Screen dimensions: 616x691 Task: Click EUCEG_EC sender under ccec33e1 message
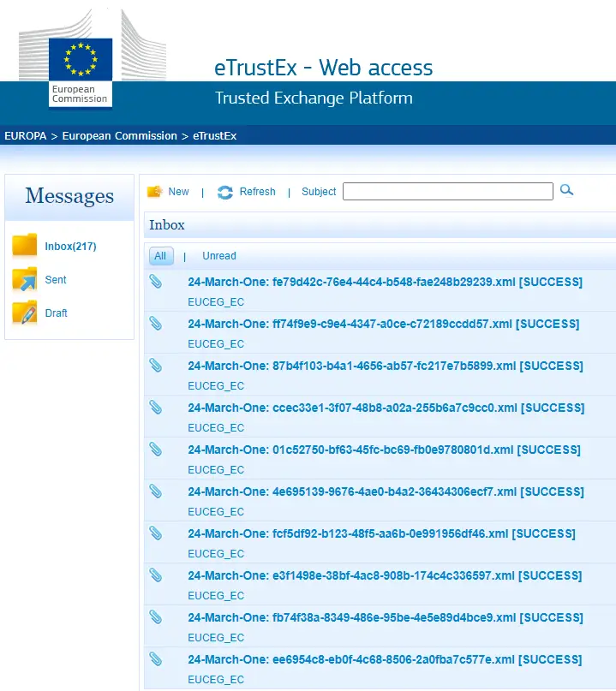pyautogui.click(x=216, y=428)
